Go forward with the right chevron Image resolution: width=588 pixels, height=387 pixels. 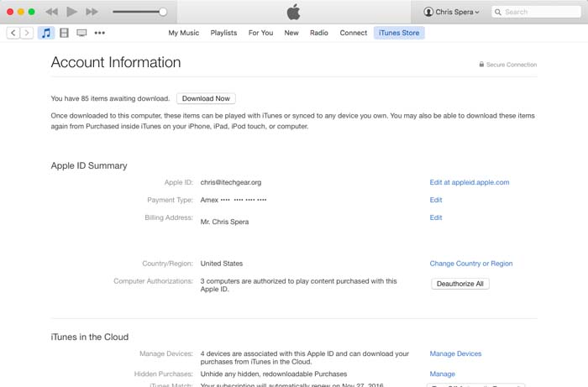point(27,33)
